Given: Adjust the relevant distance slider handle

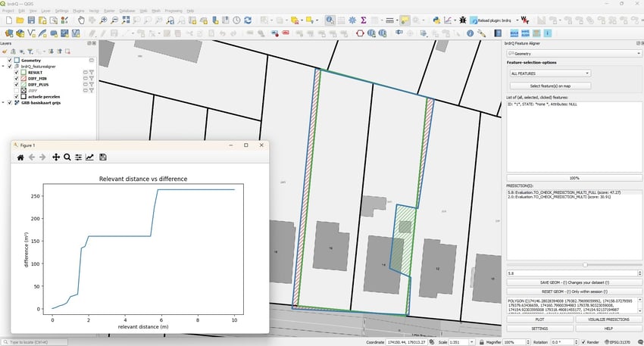Looking at the screenshot, I should tap(584, 264).
